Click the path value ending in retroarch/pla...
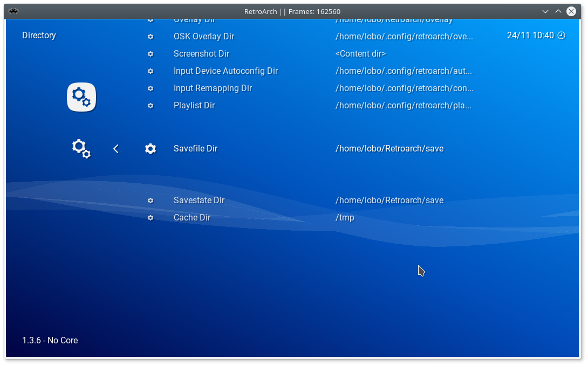588x366 pixels. click(x=404, y=105)
